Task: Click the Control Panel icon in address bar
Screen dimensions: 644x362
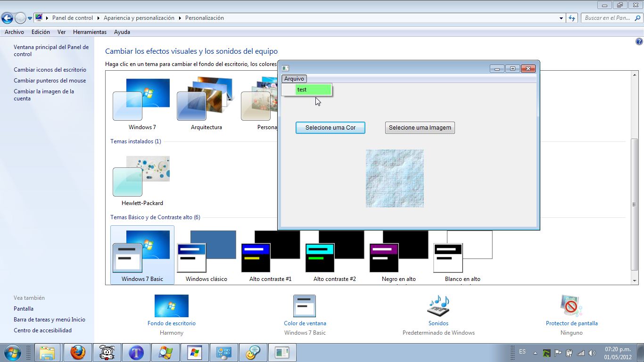Action: [x=39, y=18]
